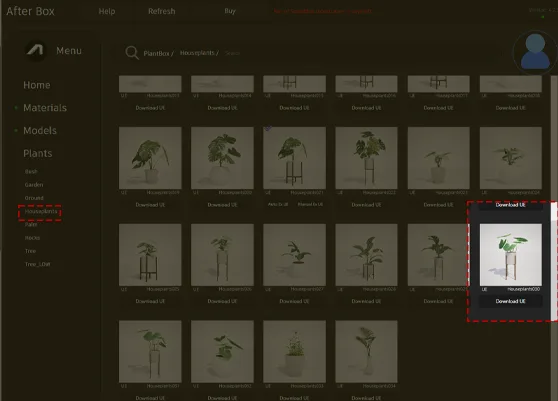Click the After Box logo icon beside Menu

(x=36, y=50)
